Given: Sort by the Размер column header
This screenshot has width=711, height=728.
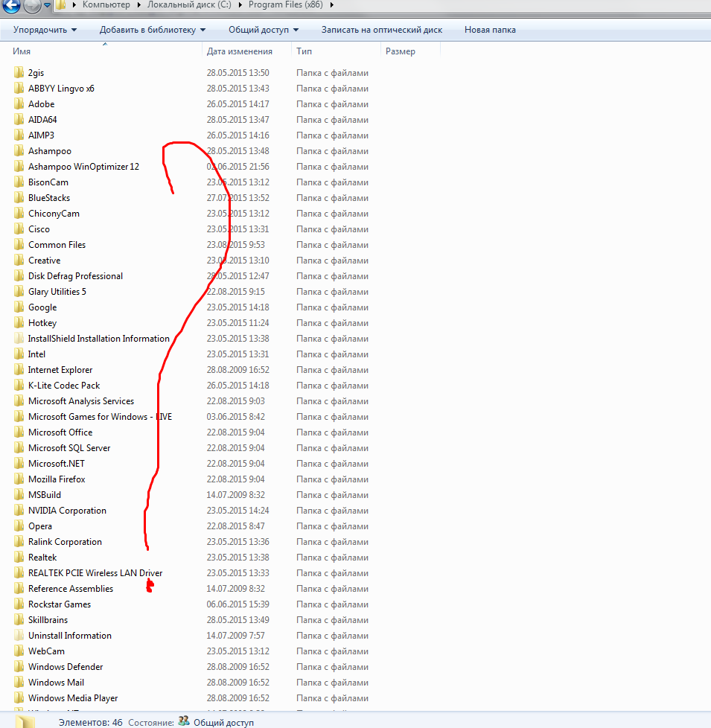Looking at the screenshot, I should (x=401, y=51).
